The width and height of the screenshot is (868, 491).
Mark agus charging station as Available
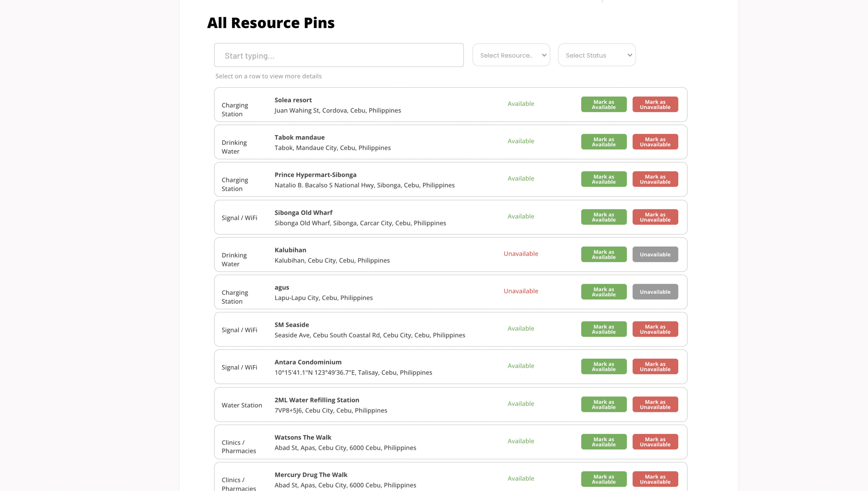click(603, 292)
